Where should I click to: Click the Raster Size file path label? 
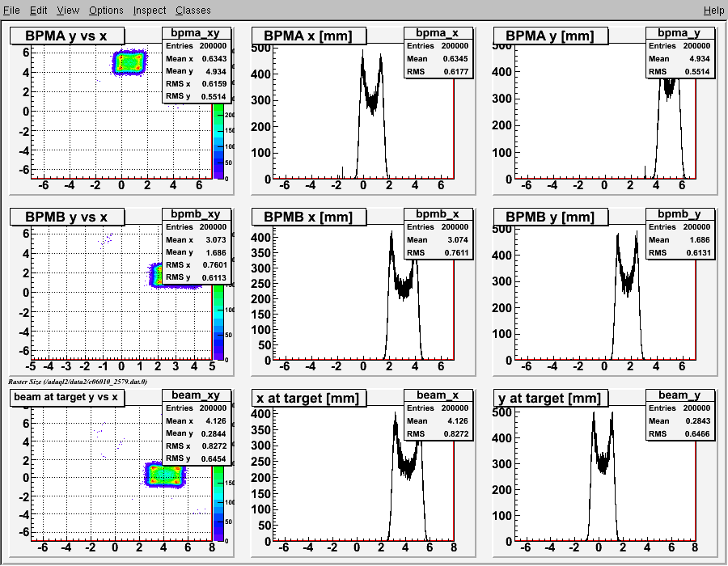pyautogui.click(x=78, y=382)
